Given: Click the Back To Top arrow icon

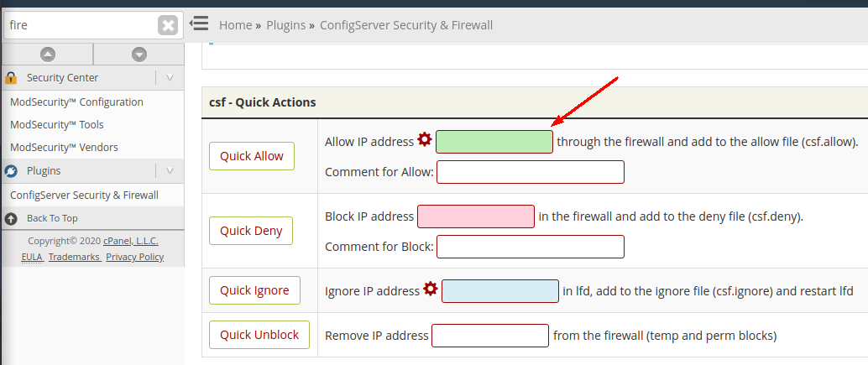Looking at the screenshot, I should point(11,218).
